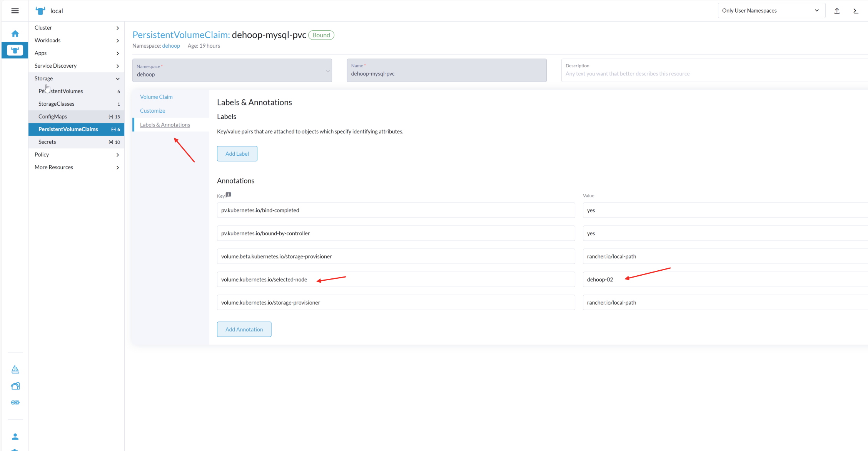The height and width of the screenshot is (451, 868).
Task: Switch to the Customize tab
Action: (x=152, y=111)
